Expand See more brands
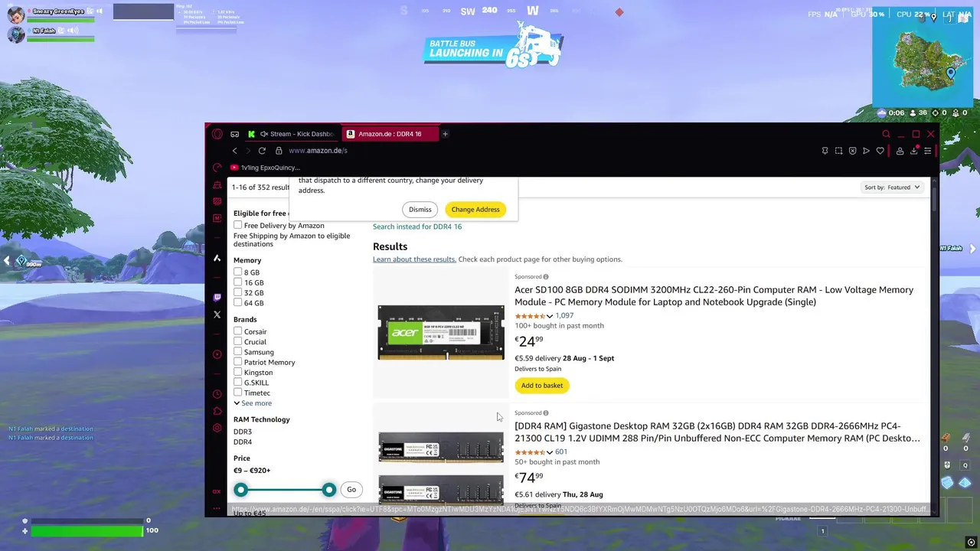The height and width of the screenshot is (551, 980). click(x=253, y=403)
